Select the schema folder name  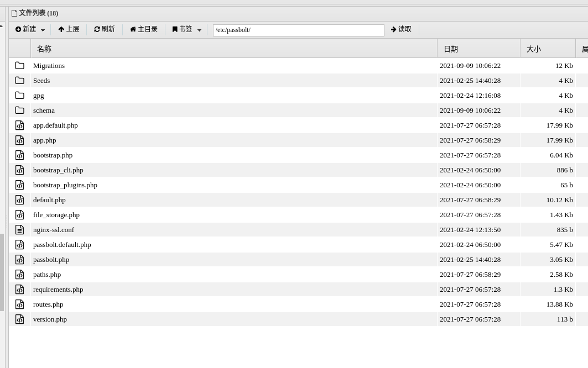pyautogui.click(x=44, y=111)
